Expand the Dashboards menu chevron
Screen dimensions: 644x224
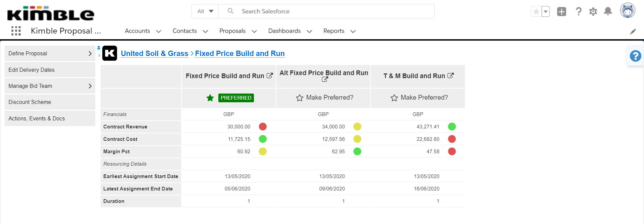309,31
